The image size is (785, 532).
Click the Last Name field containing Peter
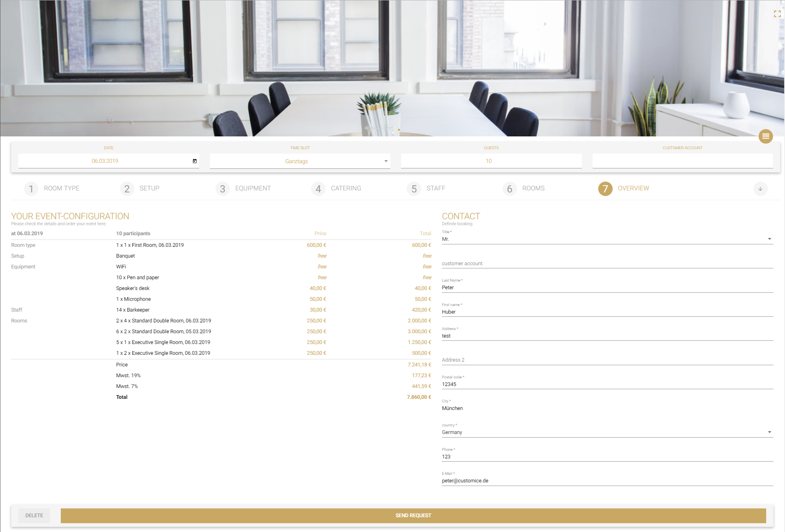607,288
